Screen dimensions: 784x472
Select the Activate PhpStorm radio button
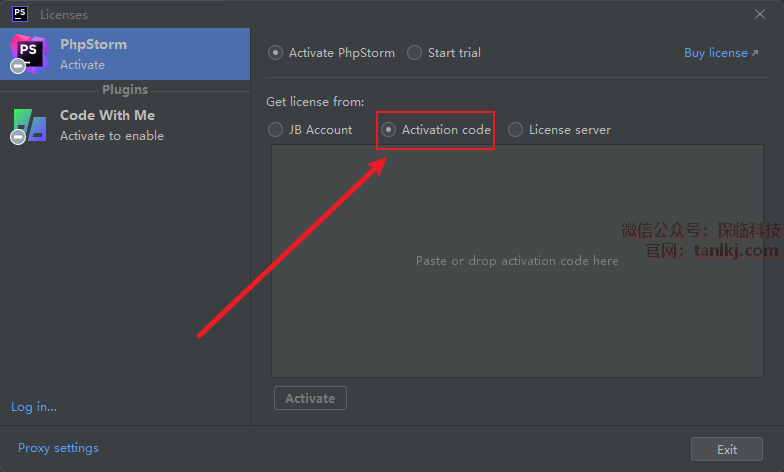pyautogui.click(x=276, y=53)
